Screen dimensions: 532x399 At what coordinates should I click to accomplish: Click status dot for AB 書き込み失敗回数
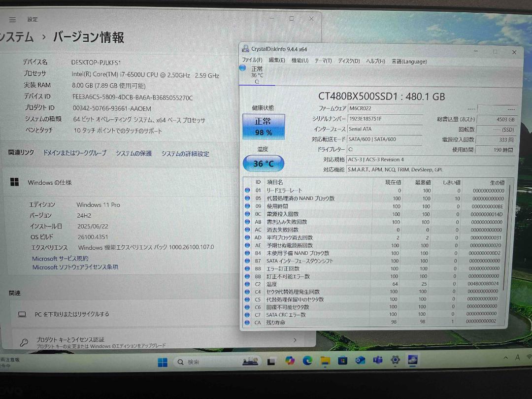click(x=247, y=222)
